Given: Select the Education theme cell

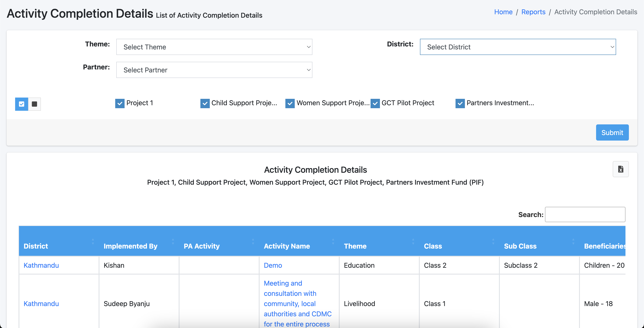Looking at the screenshot, I should tap(379, 265).
